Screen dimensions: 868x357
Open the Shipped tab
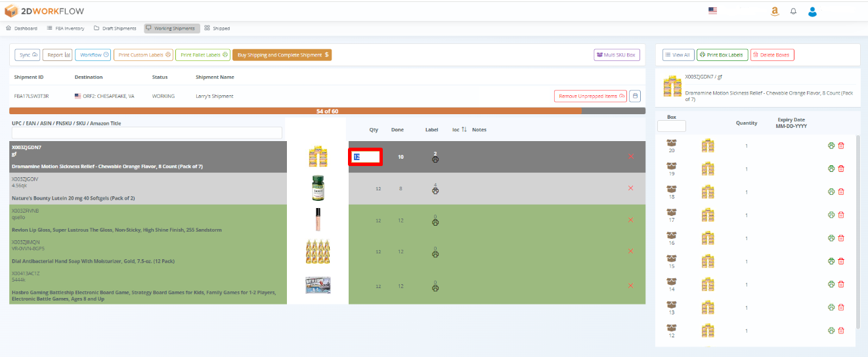(x=217, y=28)
